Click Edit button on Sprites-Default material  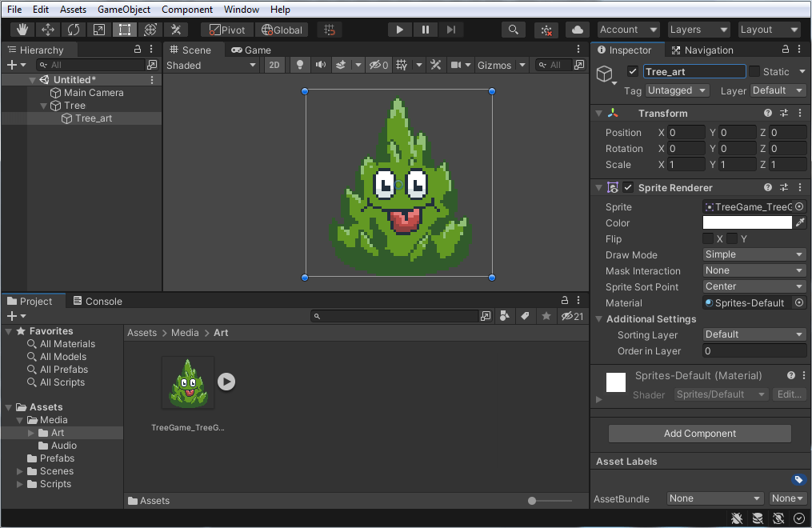(x=789, y=394)
